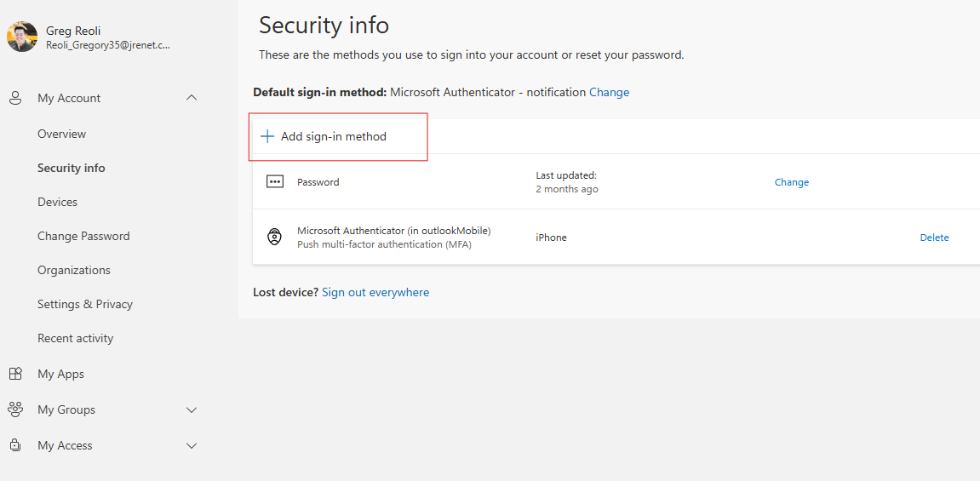The height and width of the screenshot is (481, 980).
Task: Open Change Password from sidebar
Action: [x=83, y=236]
